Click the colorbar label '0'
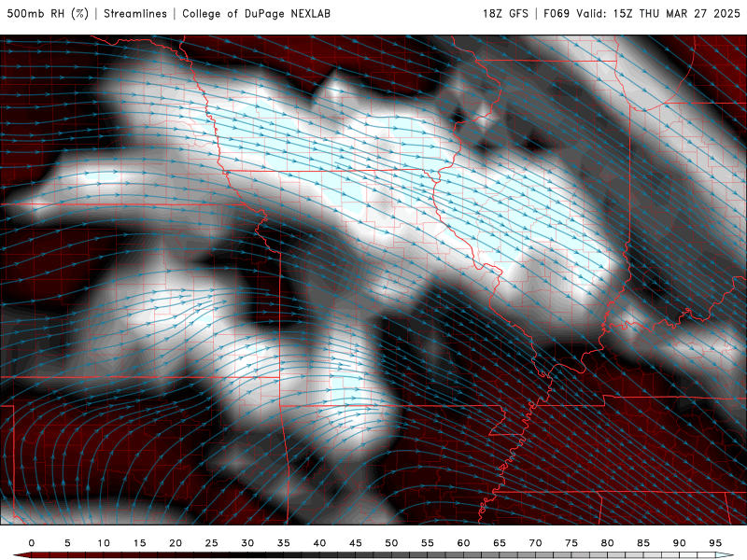This screenshot has height=560, width=747. [x=32, y=543]
